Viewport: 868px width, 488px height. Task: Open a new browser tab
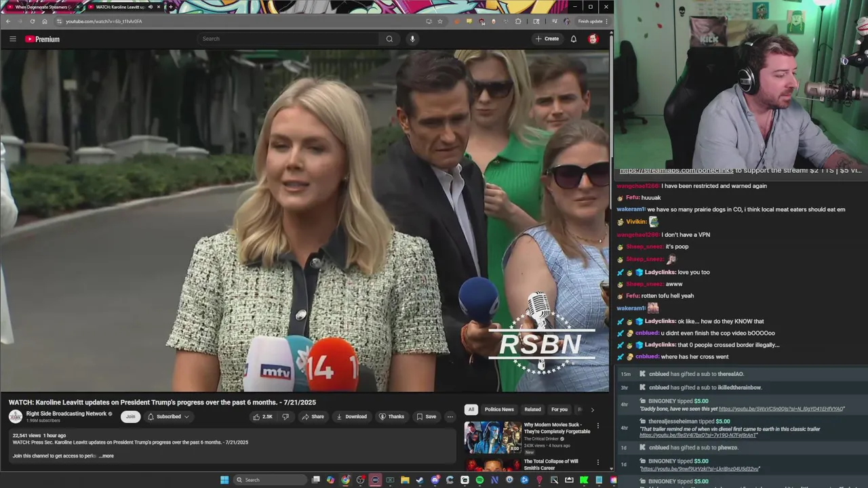[170, 7]
